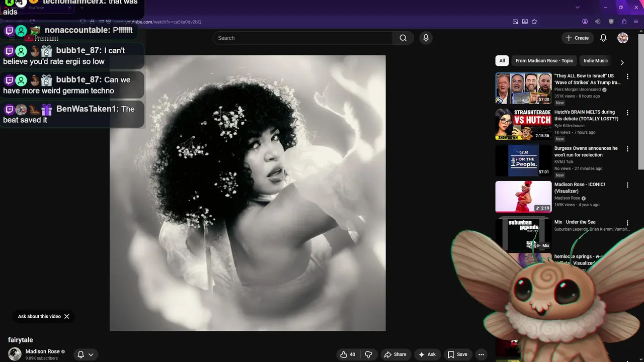The height and width of the screenshot is (362, 644).
Task: Click the Hutch's BRAIN MELTS video title
Action: pos(586,116)
